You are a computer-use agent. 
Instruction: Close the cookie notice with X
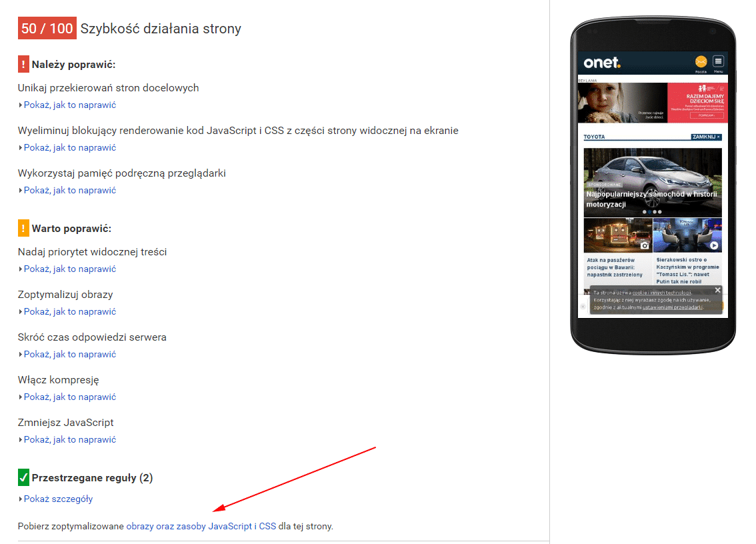[717, 290]
